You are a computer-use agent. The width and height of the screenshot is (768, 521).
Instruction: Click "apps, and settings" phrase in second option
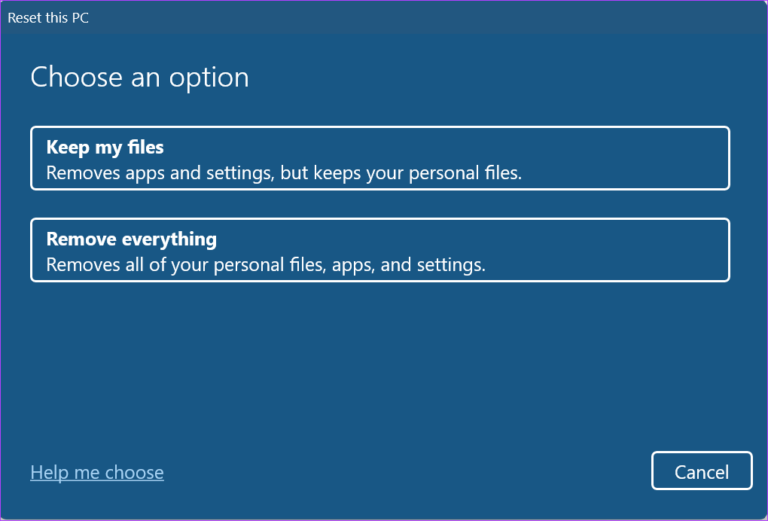pos(408,265)
